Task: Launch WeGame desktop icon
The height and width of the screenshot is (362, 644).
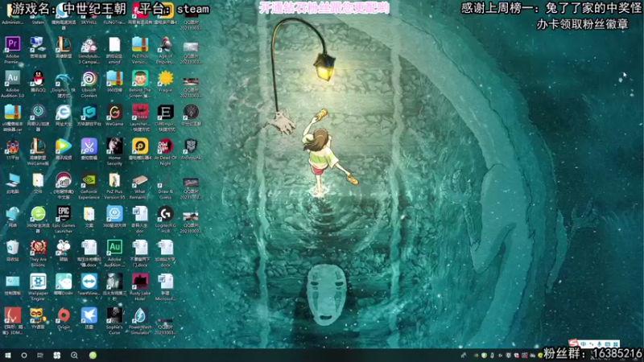Action: click(x=114, y=112)
